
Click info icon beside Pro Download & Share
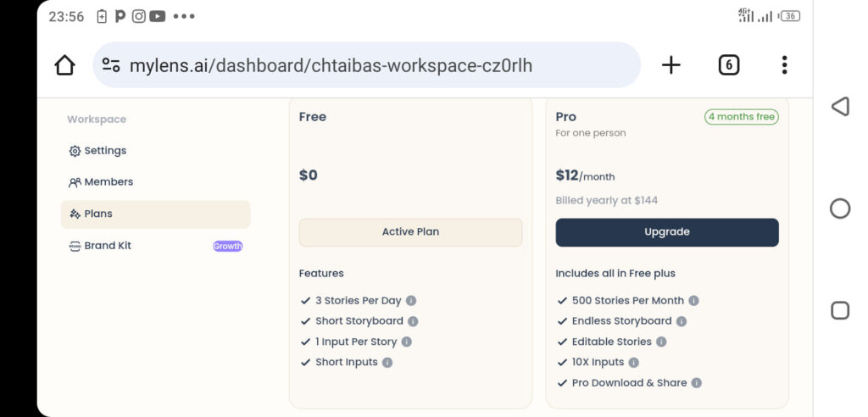click(x=697, y=382)
